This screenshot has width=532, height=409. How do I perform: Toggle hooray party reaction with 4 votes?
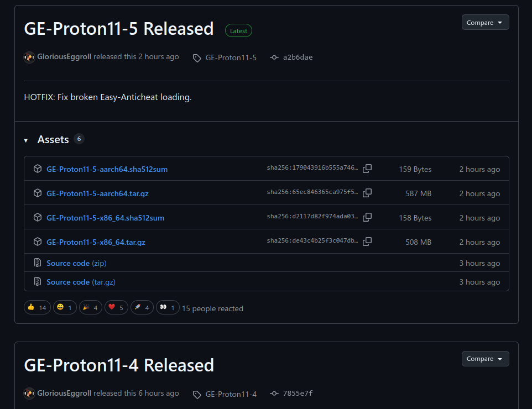[x=91, y=308]
